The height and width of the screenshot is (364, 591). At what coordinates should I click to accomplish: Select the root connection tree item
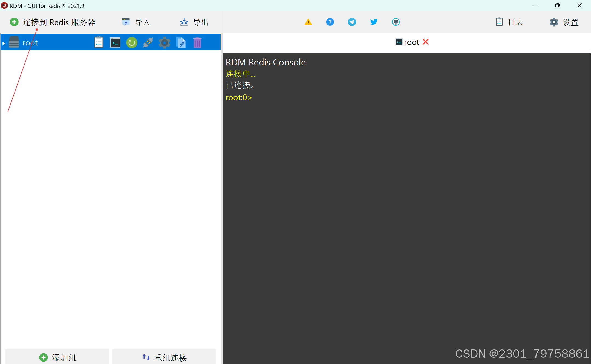[x=30, y=43]
